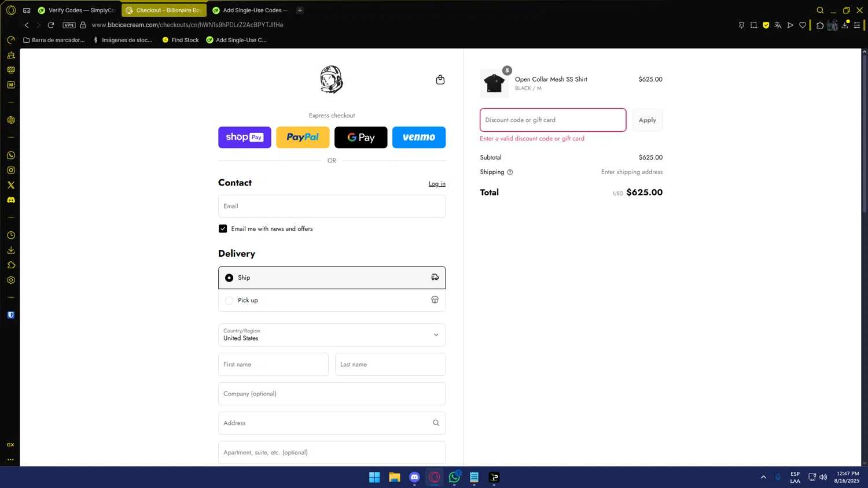Open Imágenes de stock bookmark
Image resolution: width=868 pixels, height=488 pixels.
123,40
